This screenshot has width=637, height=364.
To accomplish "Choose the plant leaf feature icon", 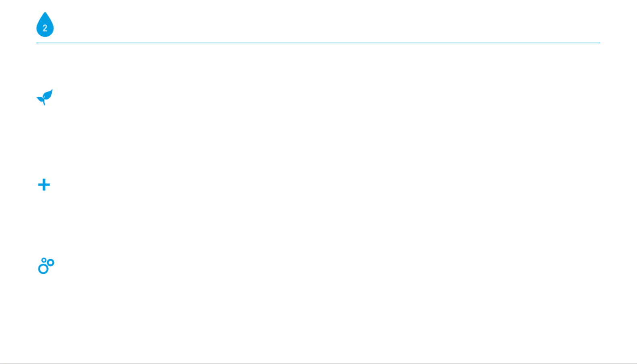I will point(45,97).
